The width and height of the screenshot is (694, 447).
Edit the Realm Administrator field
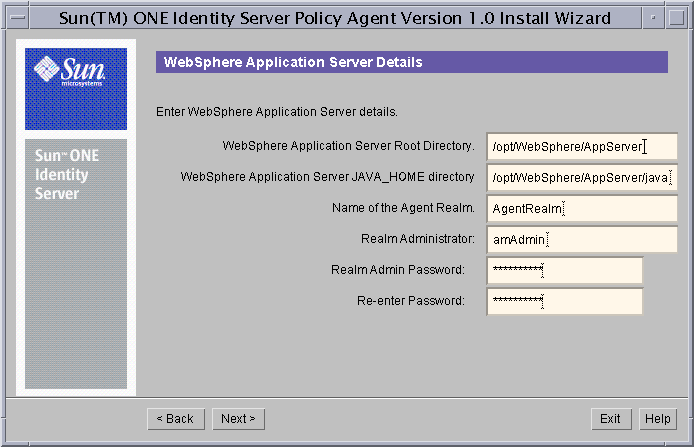point(582,239)
